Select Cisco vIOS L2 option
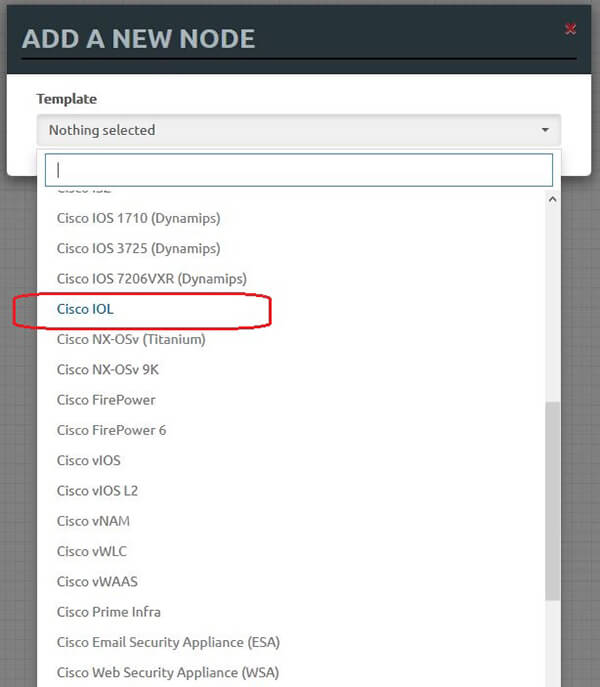The image size is (600, 687). [x=98, y=490]
